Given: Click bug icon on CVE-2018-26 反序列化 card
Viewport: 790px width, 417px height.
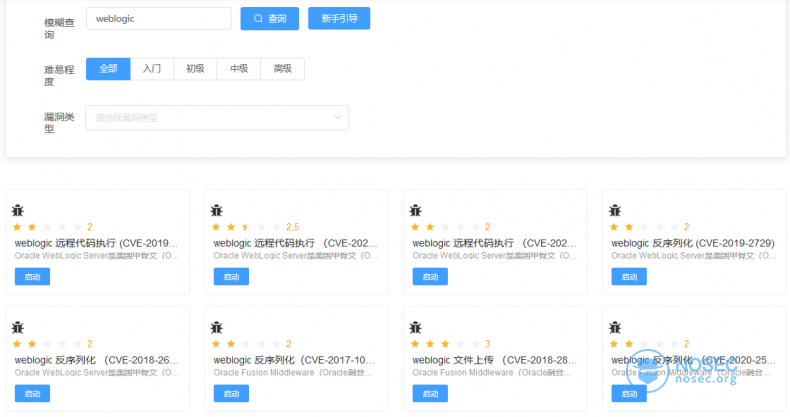Looking at the screenshot, I should click(18, 327).
